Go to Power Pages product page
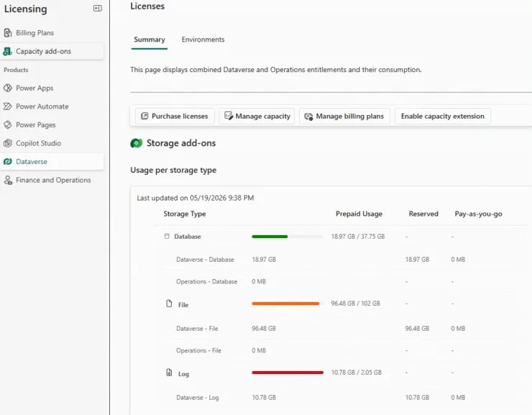 [52, 124]
